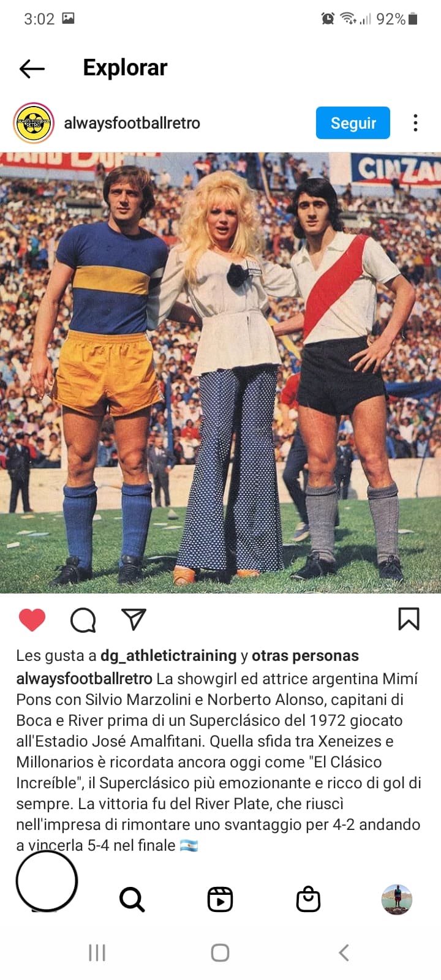
Task: Open own profile avatar tab
Action: [397, 899]
